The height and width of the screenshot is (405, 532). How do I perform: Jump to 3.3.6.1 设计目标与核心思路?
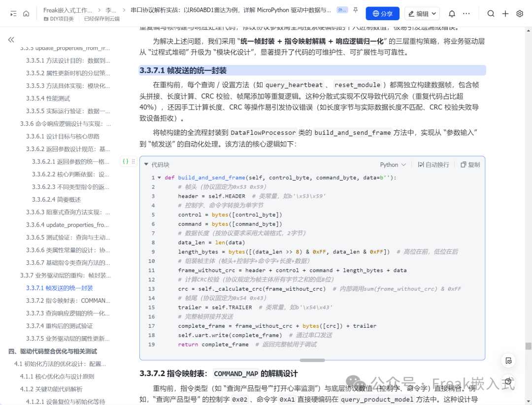(x=63, y=137)
